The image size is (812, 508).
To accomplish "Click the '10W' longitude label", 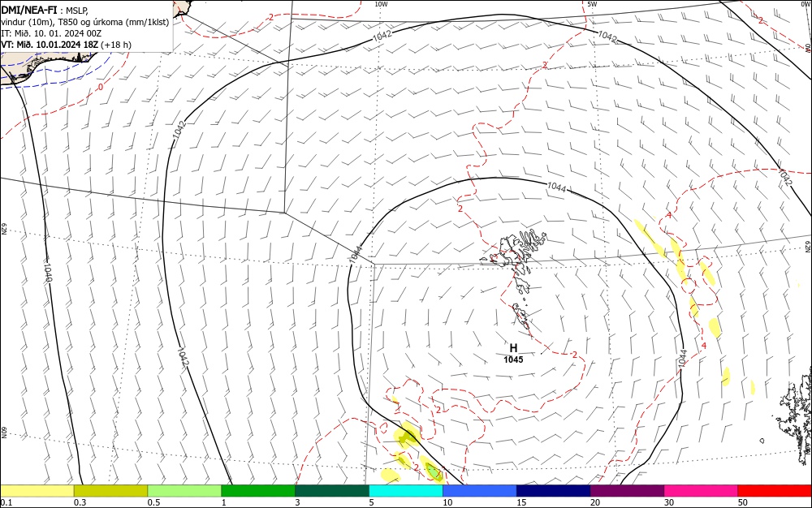I will point(381,4).
